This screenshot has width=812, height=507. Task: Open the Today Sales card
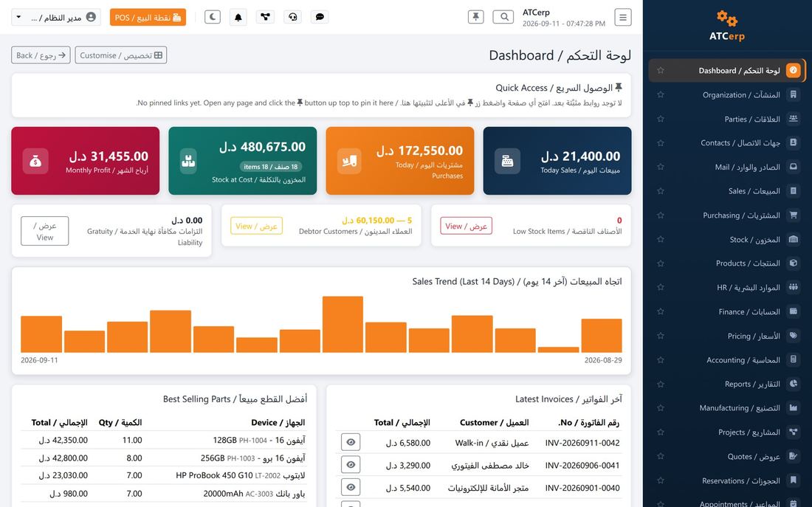point(557,161)
